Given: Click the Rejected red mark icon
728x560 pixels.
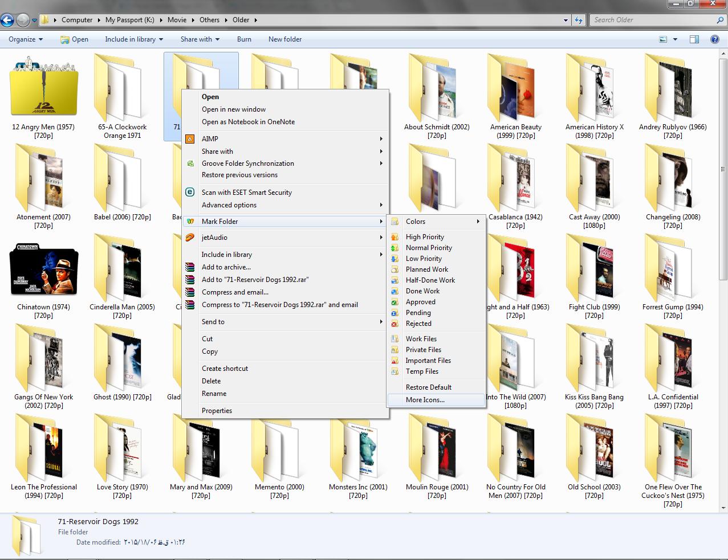Looking at the screenshot, I should [394, 324].
